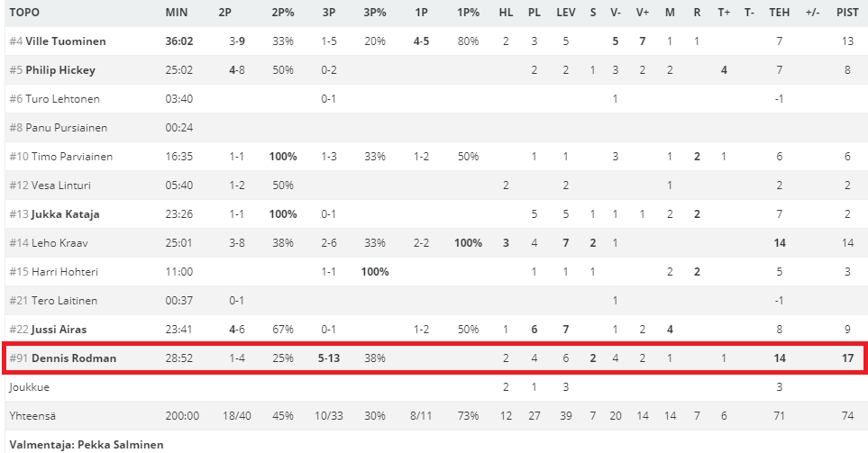Sort by the PIST column header
The image size is (868, 453).
pos(846,13)
